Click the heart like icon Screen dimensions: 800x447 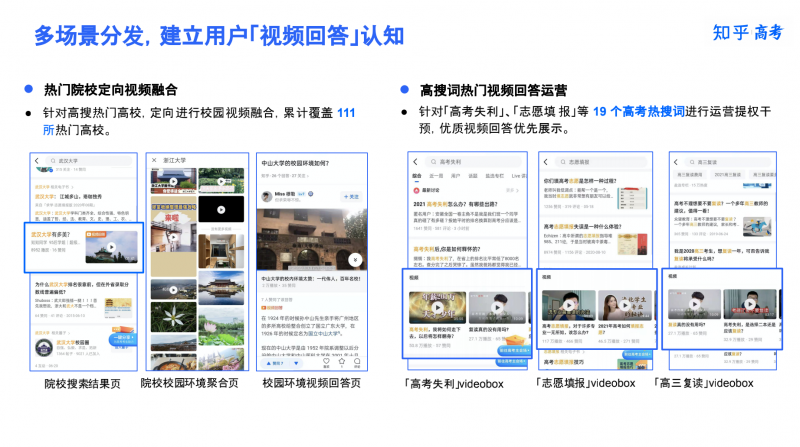coord(326,362)
